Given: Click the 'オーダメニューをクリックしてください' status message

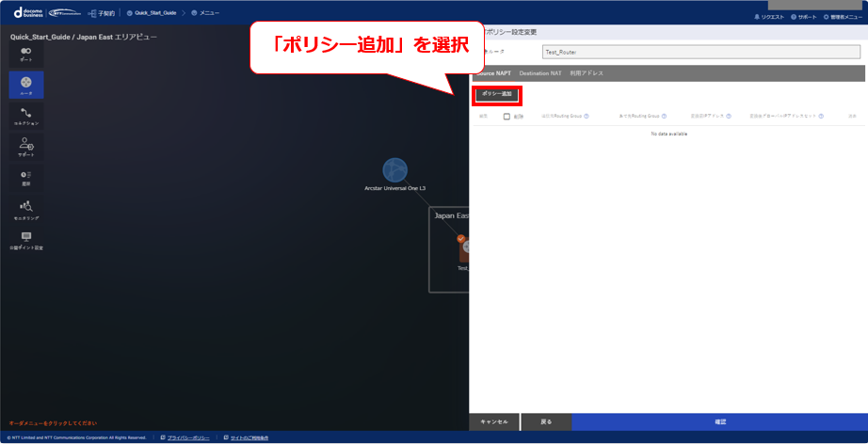Looking at the screenshot, I should coord(53,423).
